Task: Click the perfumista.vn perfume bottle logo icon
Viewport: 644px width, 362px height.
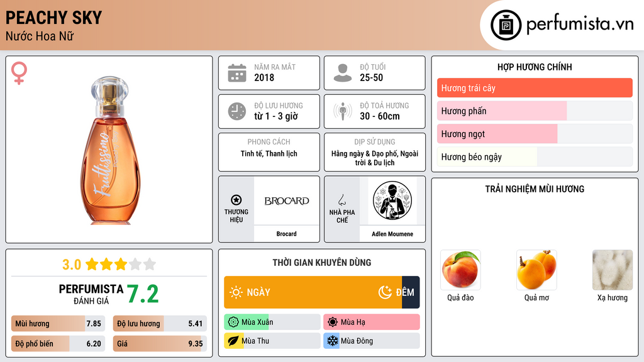Action: (506, 25)
